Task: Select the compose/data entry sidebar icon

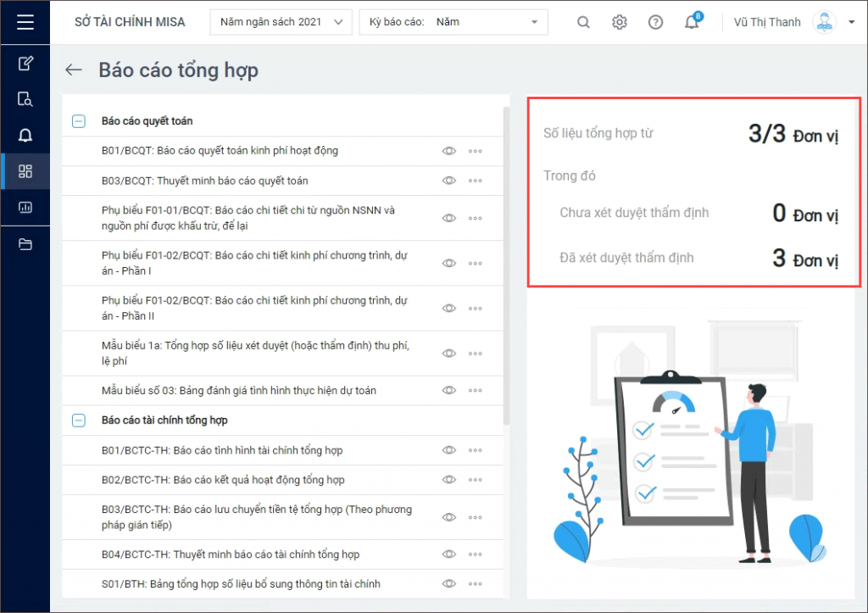Action: click(x=25, y=63)
